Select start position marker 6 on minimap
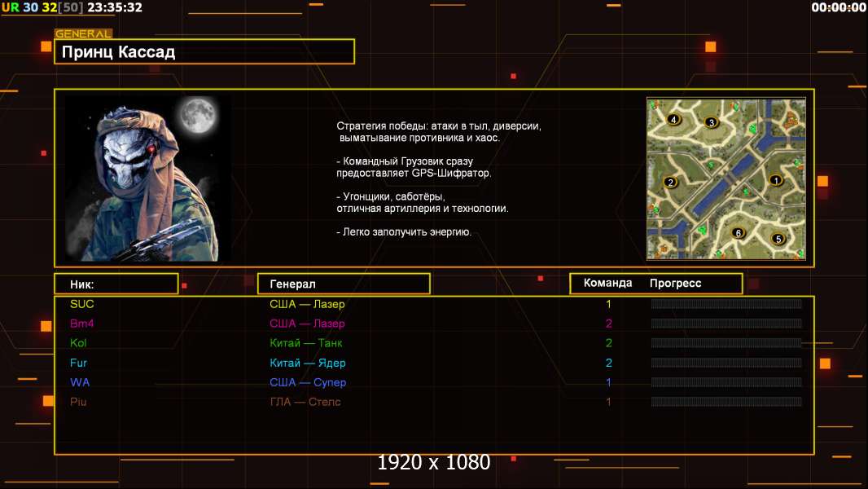Viewport: 868px width, 489px height. [x=738, y=232]
